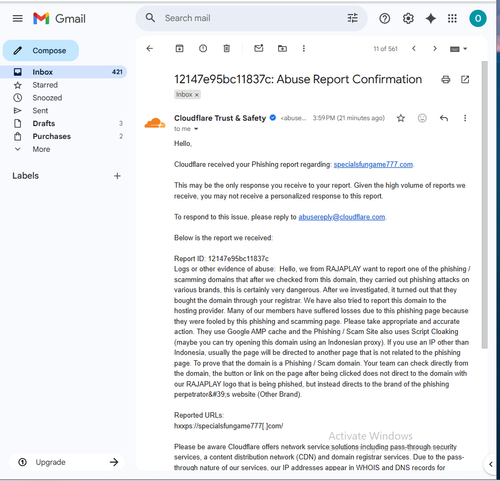Open the Google apps grid

click(x=452, y=18)
